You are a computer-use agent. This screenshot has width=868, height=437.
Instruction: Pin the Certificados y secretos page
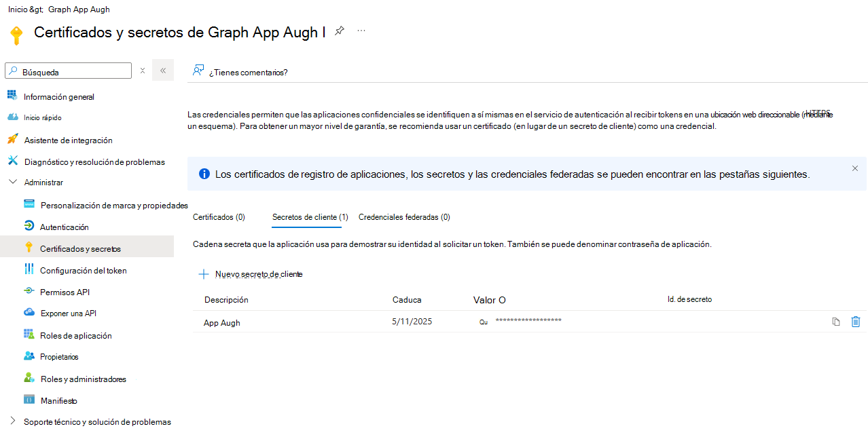point(339,31)
